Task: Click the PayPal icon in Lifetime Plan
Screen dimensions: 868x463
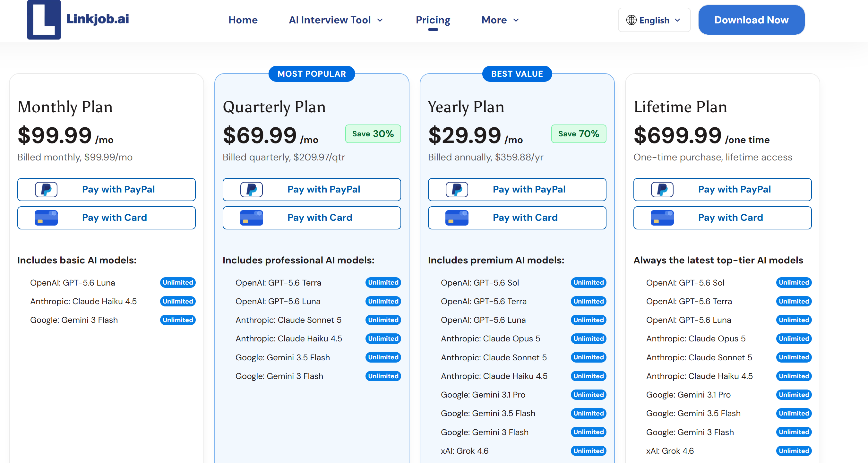Action: (x=662, y=189)
